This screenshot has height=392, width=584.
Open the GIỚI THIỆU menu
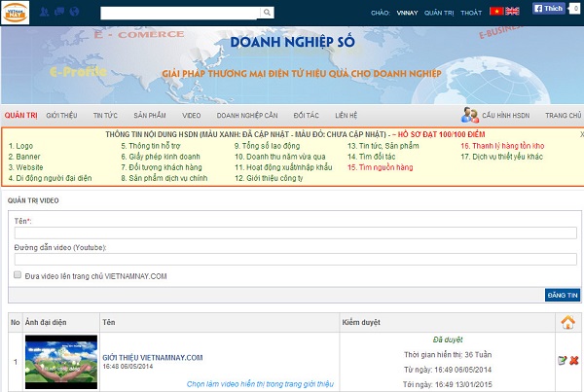pos(62,116)
